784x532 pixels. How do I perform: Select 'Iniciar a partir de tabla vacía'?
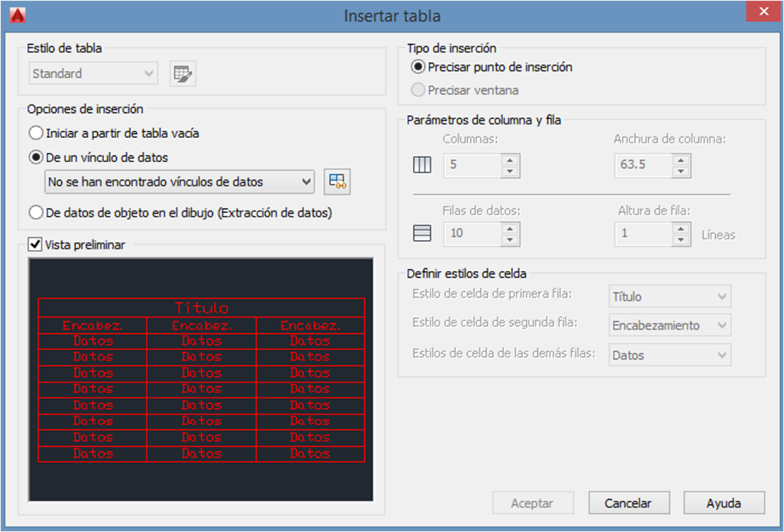tap(37, 133)
